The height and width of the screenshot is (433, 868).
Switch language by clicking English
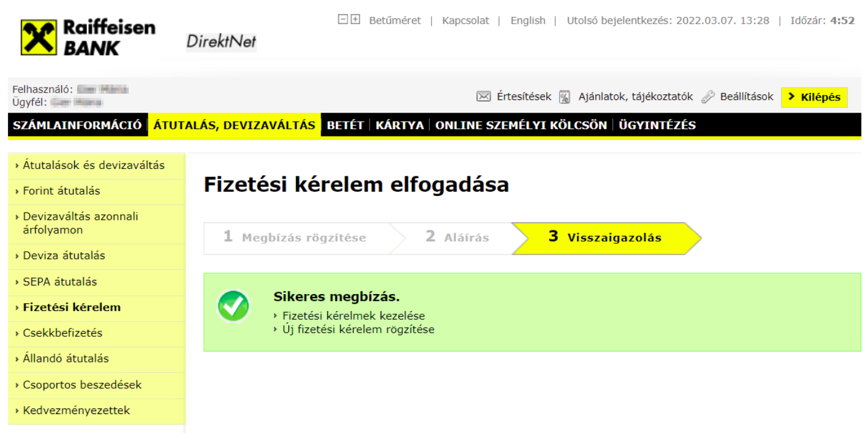[528, 20]
